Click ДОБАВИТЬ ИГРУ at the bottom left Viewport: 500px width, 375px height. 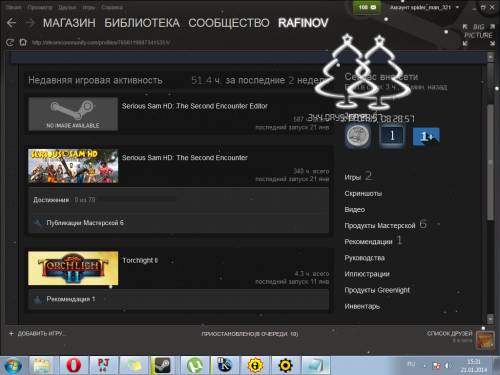tap(37, 333)
